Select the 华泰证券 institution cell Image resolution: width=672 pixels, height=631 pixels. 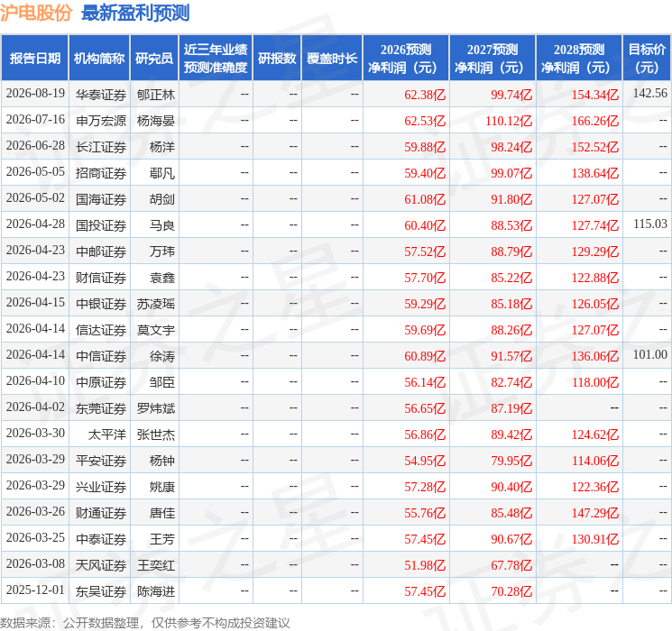pos(101,95)
